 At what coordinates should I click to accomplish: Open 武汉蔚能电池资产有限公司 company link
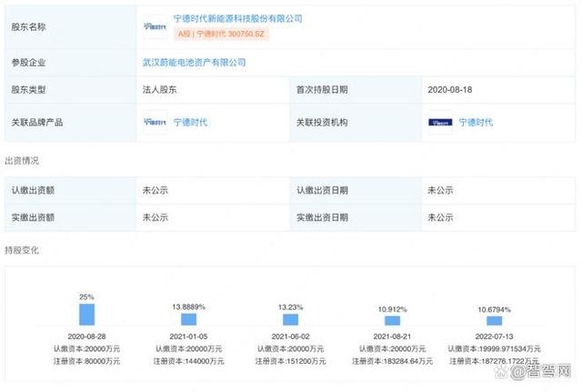(x=194, y=63)
